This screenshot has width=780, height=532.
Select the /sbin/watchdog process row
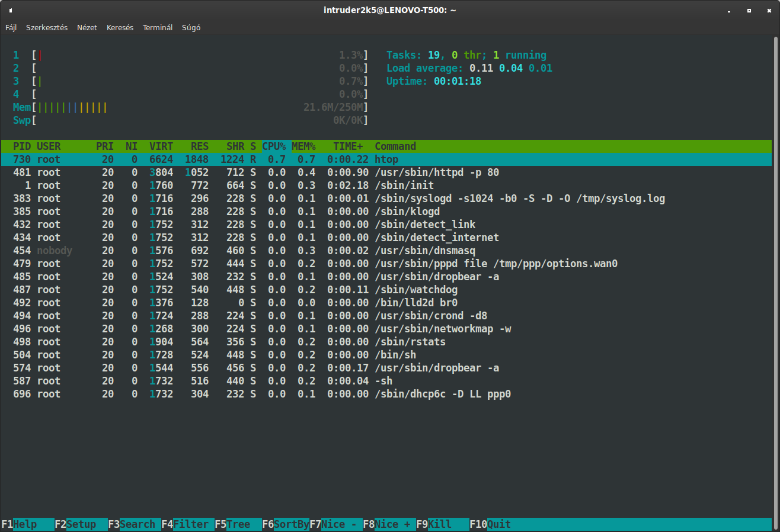click(x=386, y=290)
